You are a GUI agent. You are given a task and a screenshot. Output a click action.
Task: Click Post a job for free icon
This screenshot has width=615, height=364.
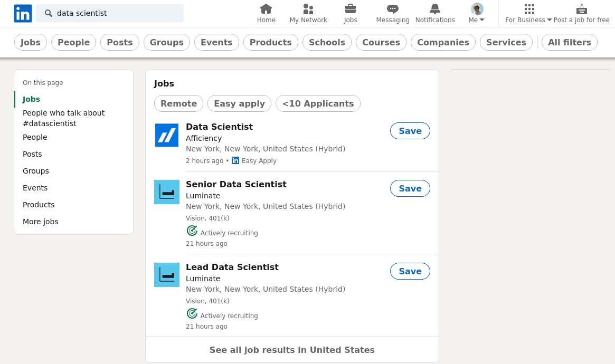(x=581, y=8)
